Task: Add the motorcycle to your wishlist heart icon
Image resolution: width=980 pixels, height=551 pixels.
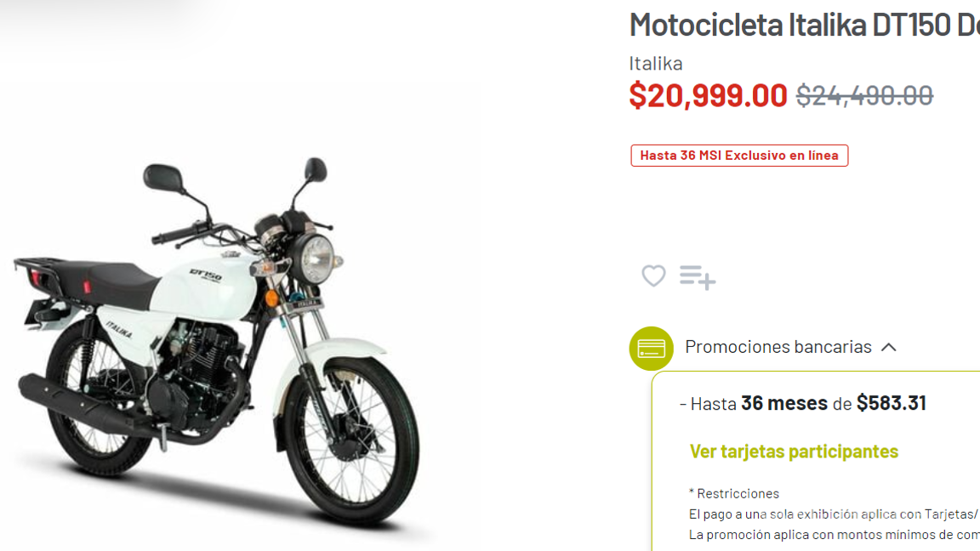Action: tap(652, 276)
